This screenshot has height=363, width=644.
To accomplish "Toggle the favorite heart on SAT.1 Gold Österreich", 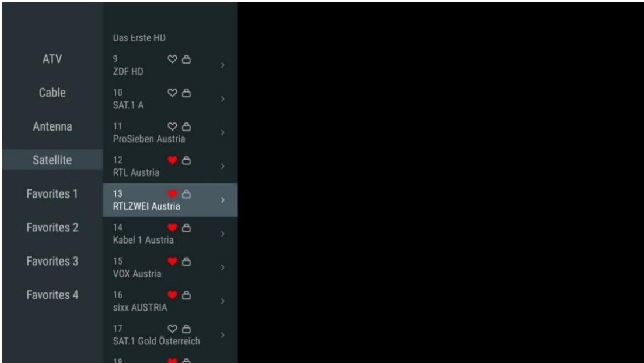I will point(172,329).
